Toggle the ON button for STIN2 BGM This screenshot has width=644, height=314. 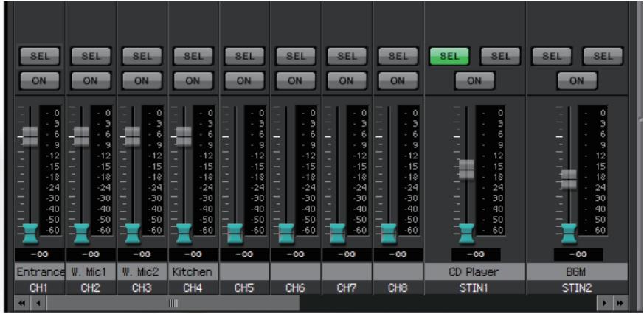[577, 80]
